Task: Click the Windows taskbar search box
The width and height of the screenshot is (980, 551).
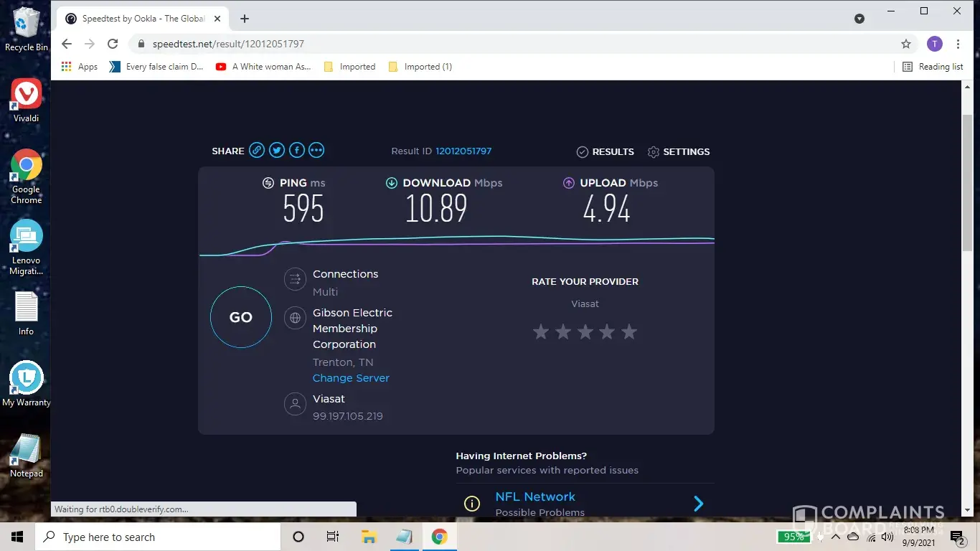Action: click(x=159, y=537)
